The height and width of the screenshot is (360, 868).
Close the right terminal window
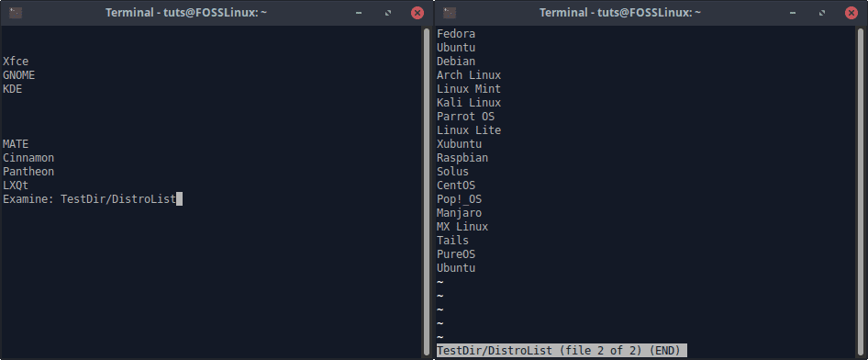click(x=851, y=13)
